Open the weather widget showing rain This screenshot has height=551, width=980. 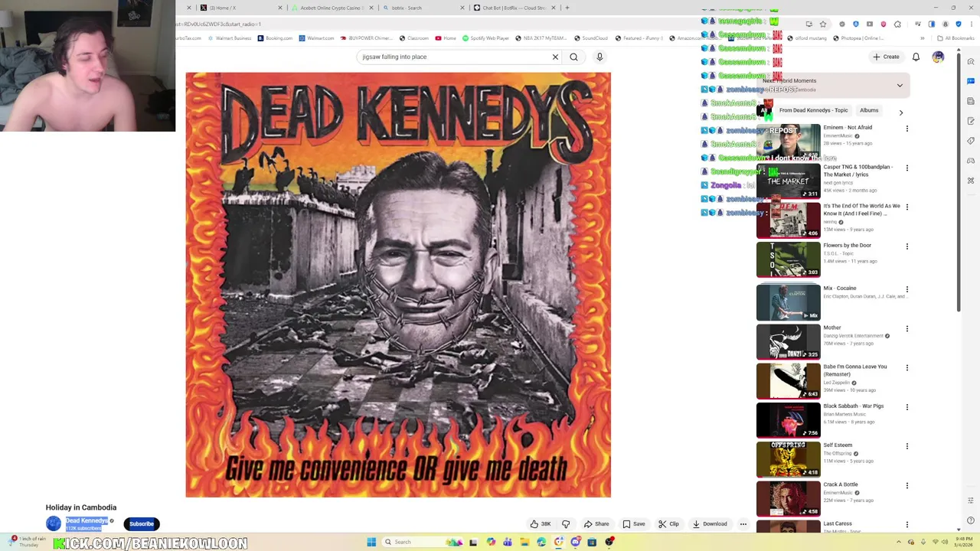[26, 542]
